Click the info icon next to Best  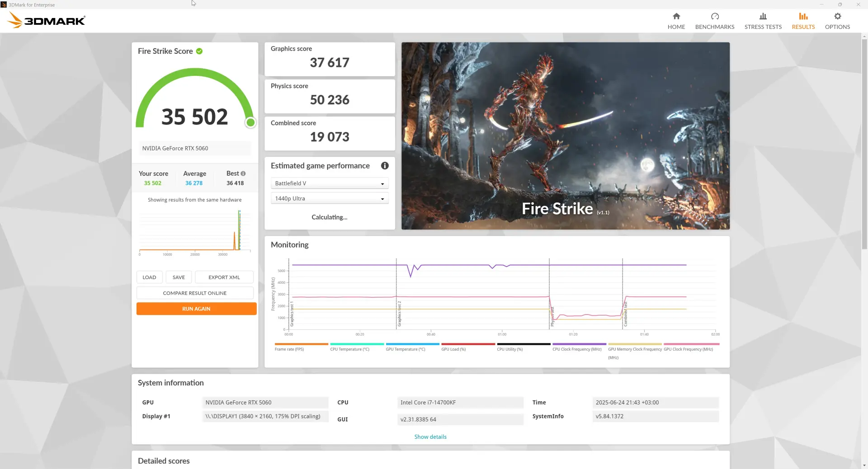(243, 174)
